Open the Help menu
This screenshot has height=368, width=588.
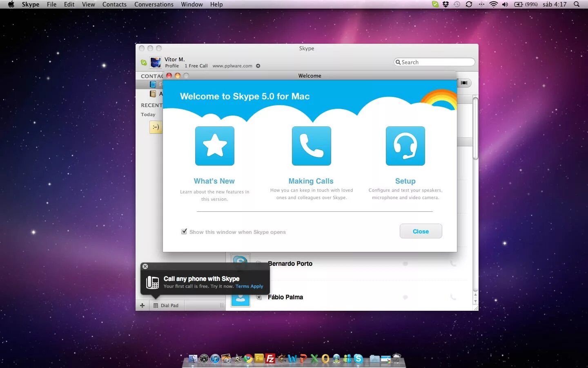(x=216, y=4)
